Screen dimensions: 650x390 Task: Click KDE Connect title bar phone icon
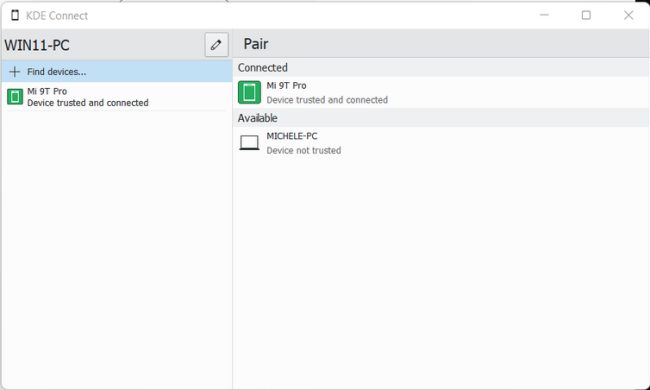tap(15, 15)
